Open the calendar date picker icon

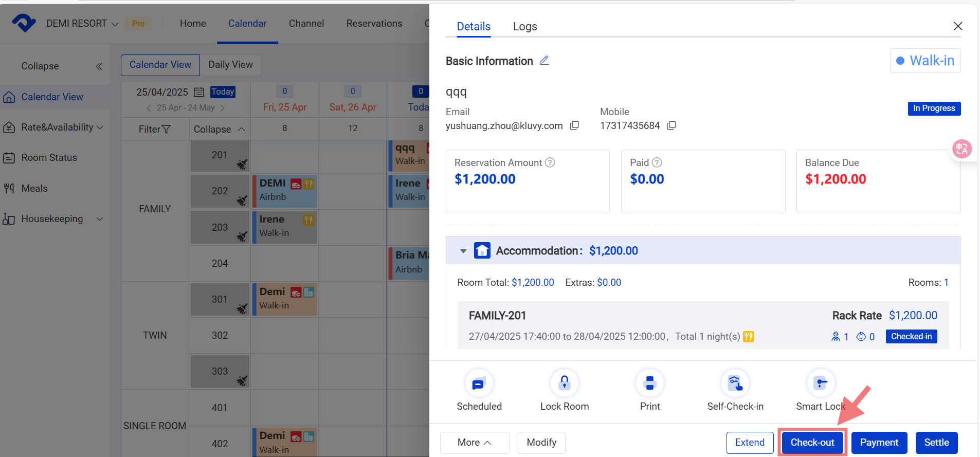pos(199,92)
